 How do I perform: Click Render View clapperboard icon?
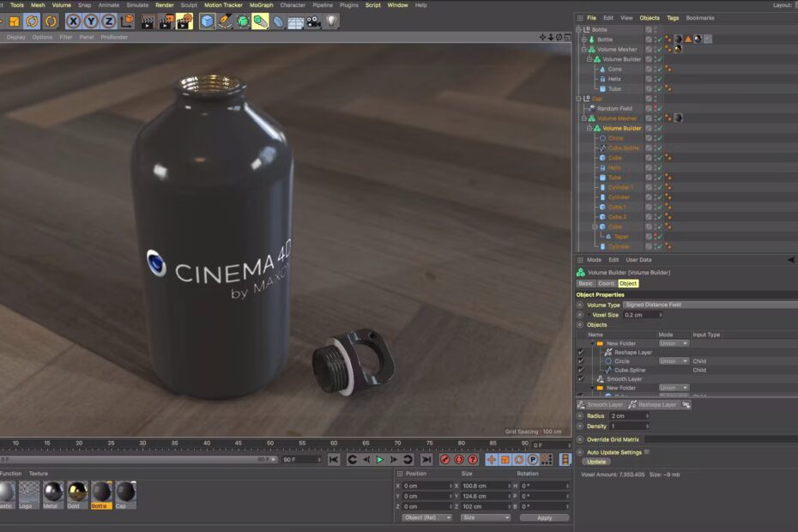[148, 21]
